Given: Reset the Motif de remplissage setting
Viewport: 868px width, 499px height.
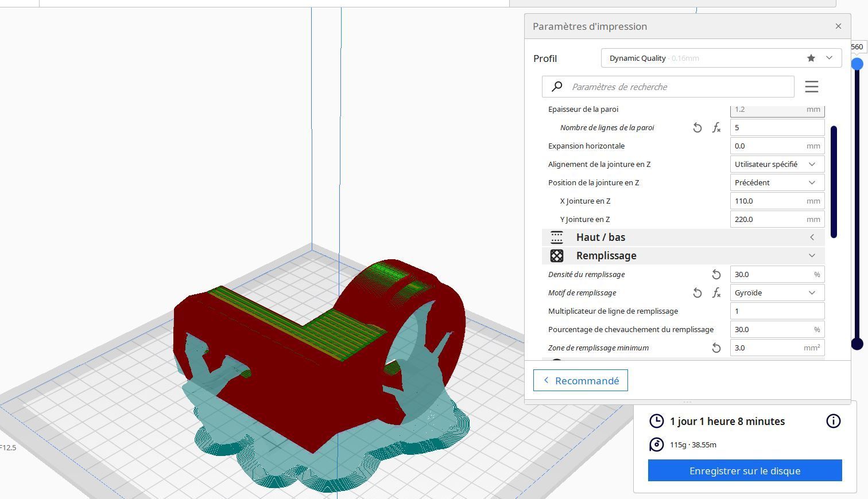Looking at the screenshot, I should tap(697, 293).
